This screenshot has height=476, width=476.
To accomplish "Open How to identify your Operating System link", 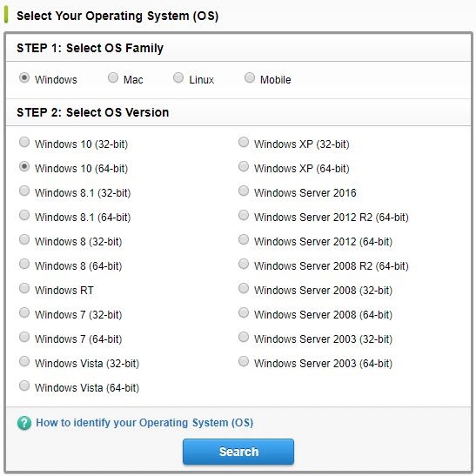I will click(144, 423).
